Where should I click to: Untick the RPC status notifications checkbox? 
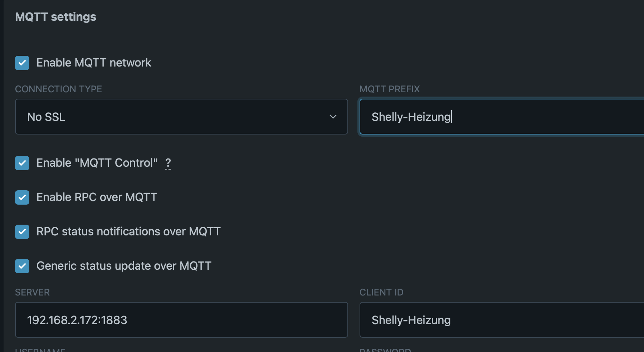click(x=22, y=232)
